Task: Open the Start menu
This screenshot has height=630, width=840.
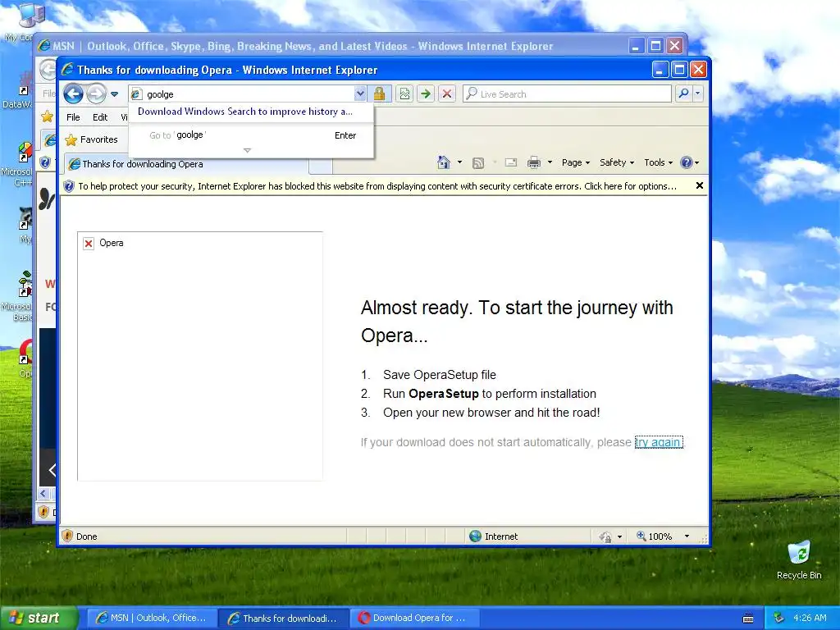Action: [38, 618]
